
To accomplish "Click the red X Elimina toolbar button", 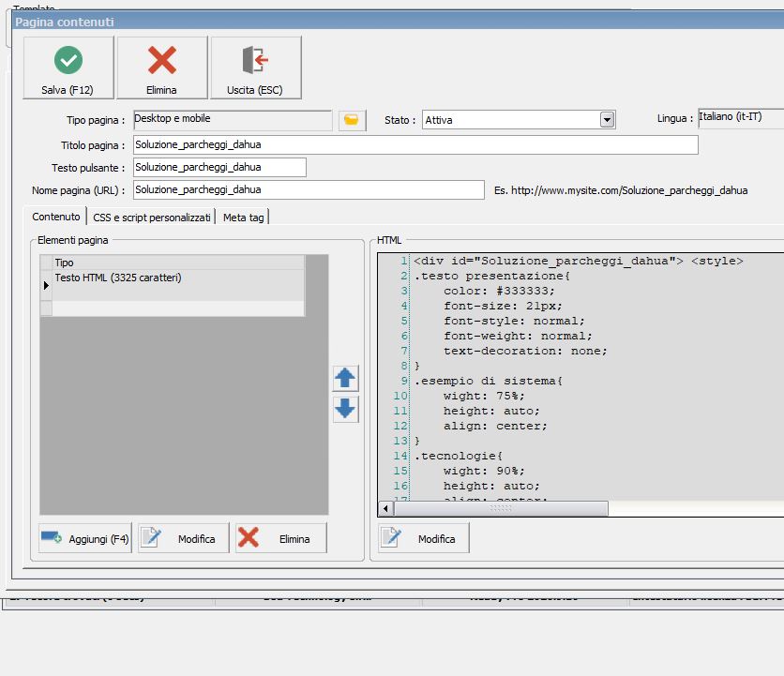I will click(x=162, y=68).
